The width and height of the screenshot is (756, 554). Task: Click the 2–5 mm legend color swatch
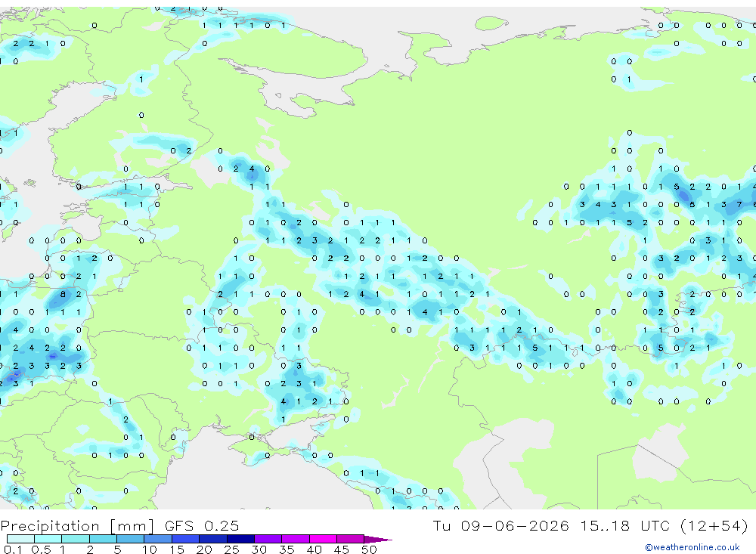coord(103,539)
